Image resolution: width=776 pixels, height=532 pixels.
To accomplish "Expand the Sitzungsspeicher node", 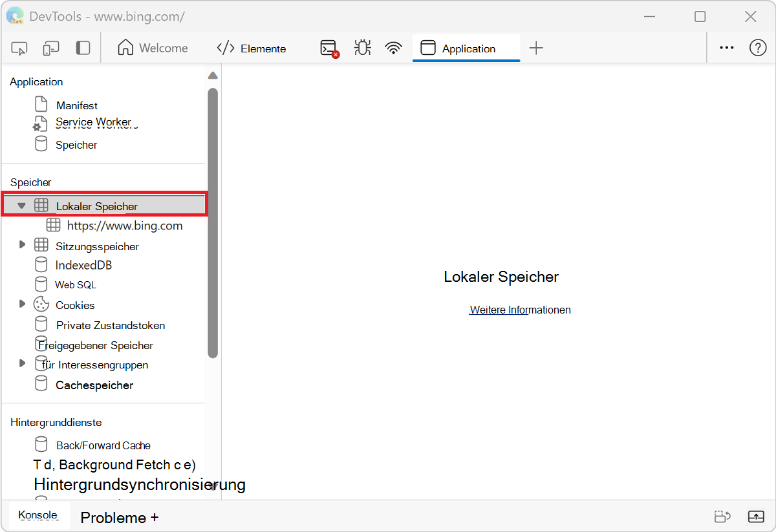I will pos(22,245).
